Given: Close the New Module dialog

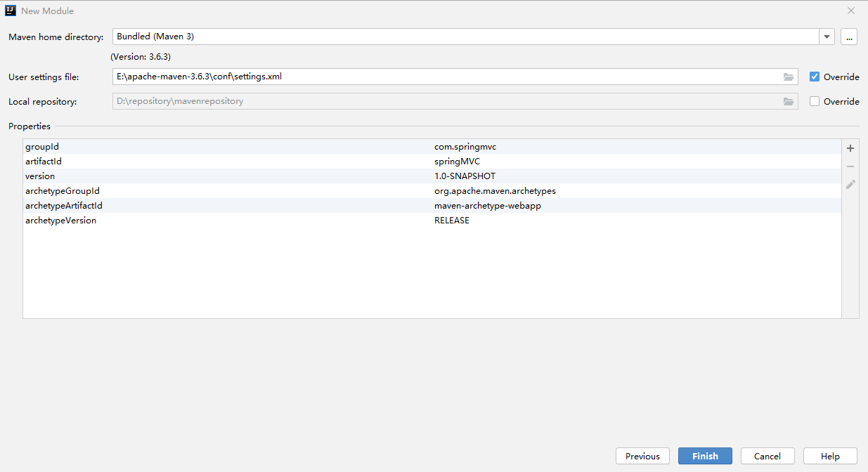Looking at the screenshot, I should pos(851,11).
